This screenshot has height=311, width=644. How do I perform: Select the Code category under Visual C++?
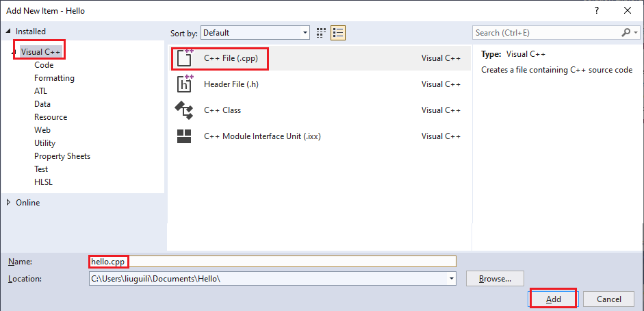44,65
